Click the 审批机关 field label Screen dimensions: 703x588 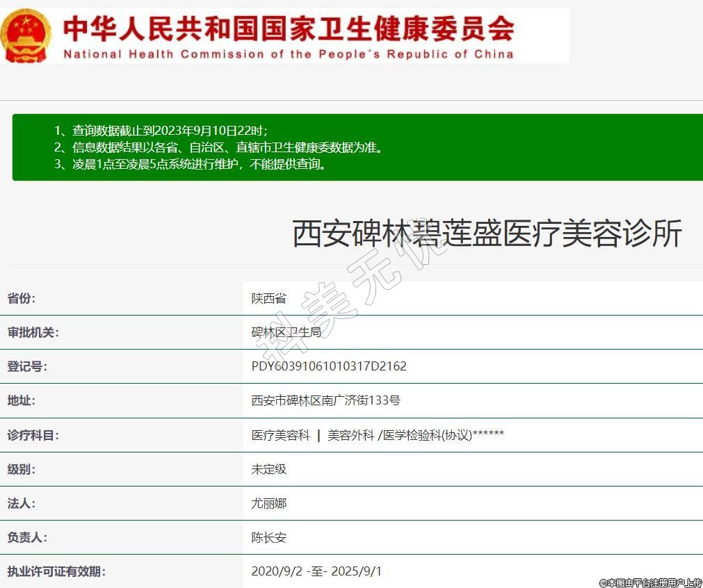click(33, 332)
